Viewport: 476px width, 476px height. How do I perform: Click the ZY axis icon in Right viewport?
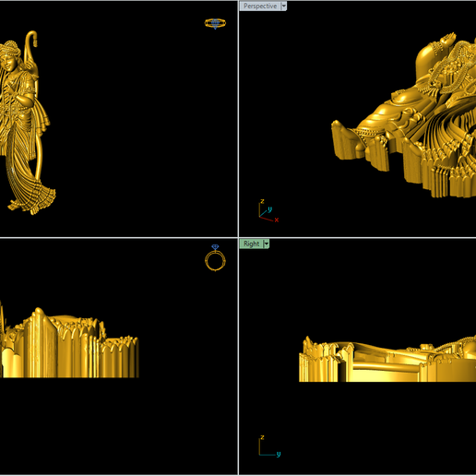tap(269, 446)
